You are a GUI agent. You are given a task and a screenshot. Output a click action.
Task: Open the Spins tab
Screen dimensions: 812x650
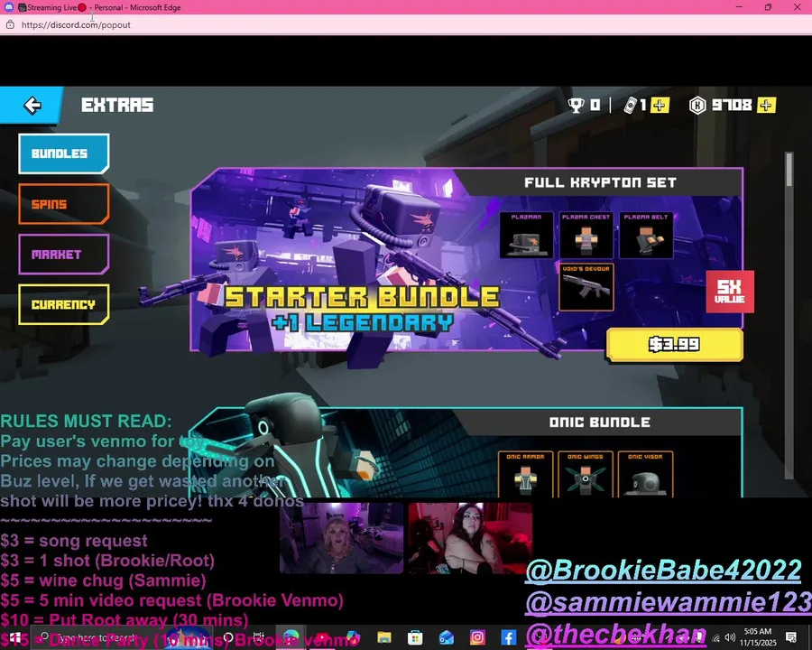coord(64,204)
